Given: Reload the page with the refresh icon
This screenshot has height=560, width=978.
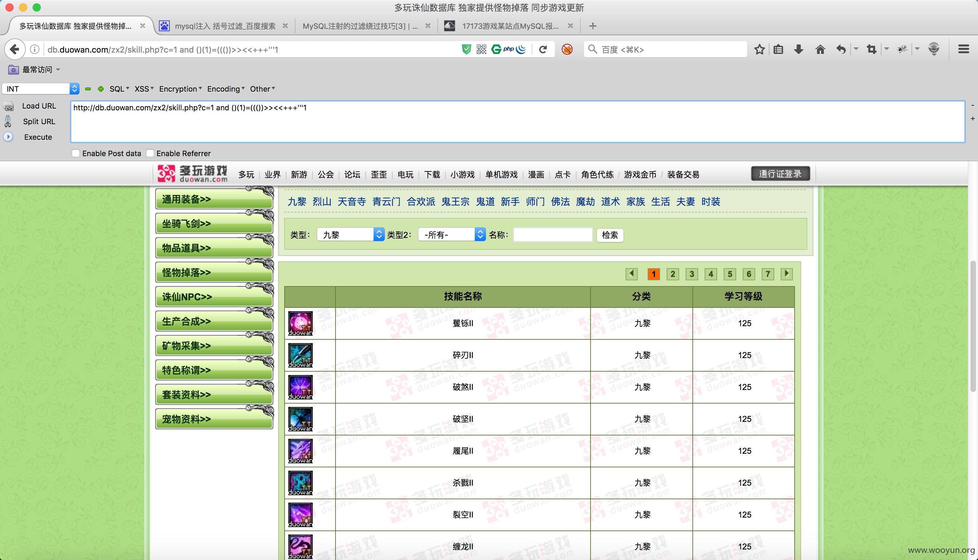Looking at the screenshot, I should pyautogui.click(x=543, y=49).
